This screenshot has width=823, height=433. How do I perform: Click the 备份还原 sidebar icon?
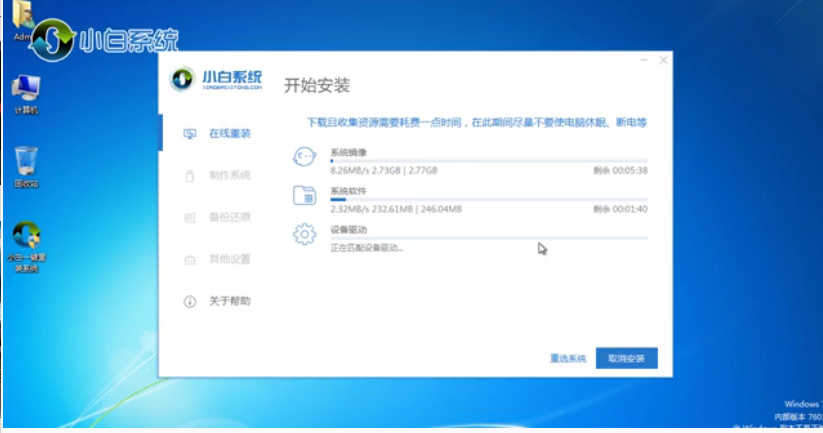click(x=190, y=217)
